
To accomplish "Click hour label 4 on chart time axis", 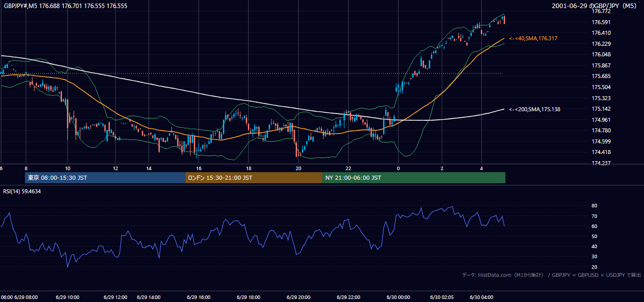I will [x=481, y=168].
